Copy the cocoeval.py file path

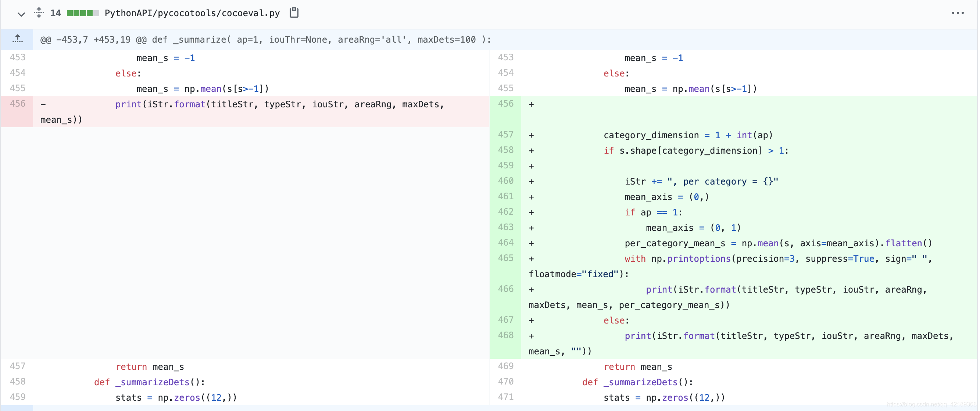[294, 13]
